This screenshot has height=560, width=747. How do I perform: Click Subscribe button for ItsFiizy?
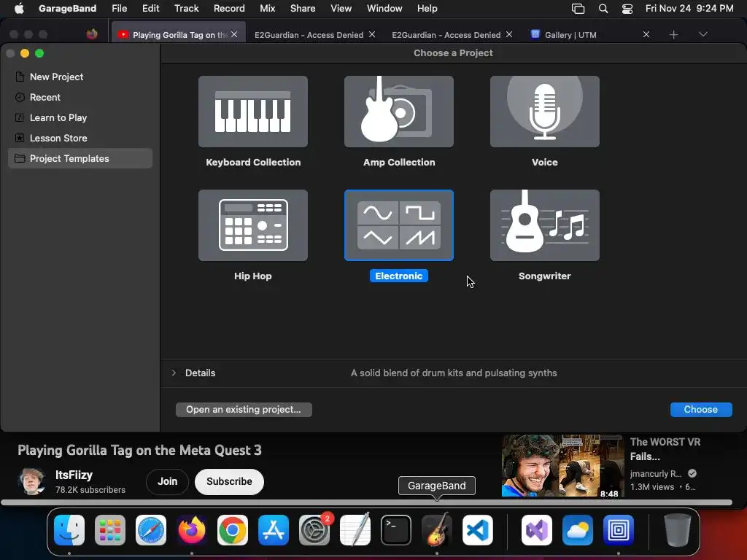tap(229, 481)
